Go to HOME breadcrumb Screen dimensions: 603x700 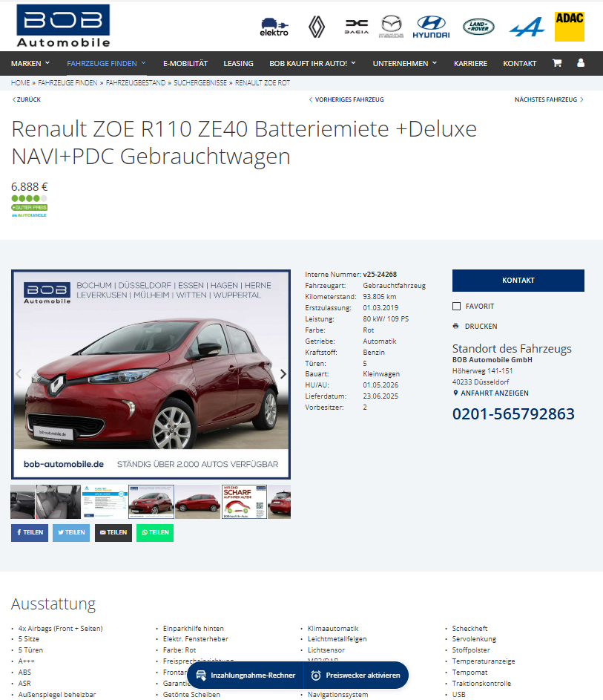21,82
